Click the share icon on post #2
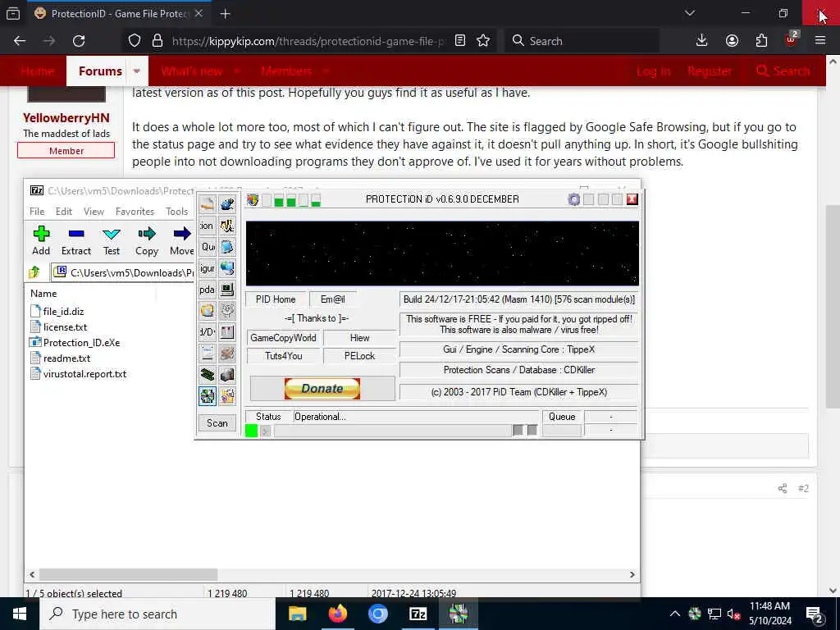The image size is (840, 630). [x=782, y=489]
